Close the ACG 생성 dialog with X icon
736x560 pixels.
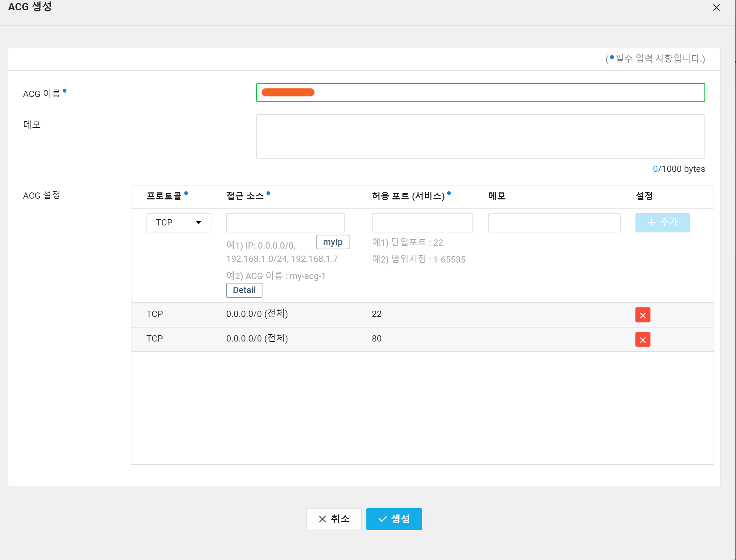point(716,8)
